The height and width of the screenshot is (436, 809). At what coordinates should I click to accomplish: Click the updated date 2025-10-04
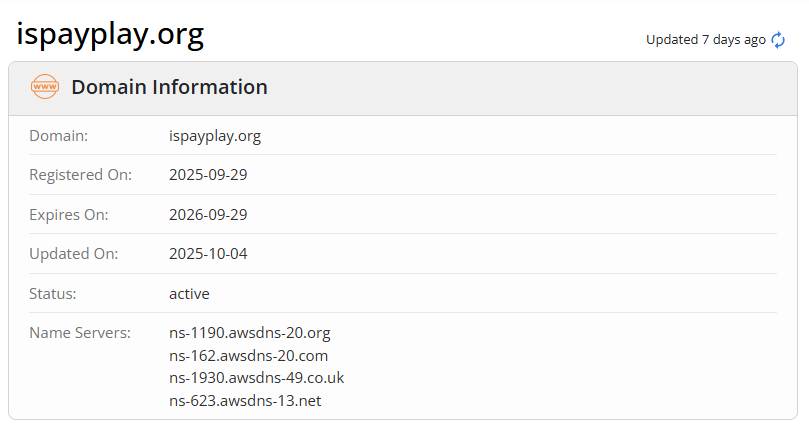point(208,254)
